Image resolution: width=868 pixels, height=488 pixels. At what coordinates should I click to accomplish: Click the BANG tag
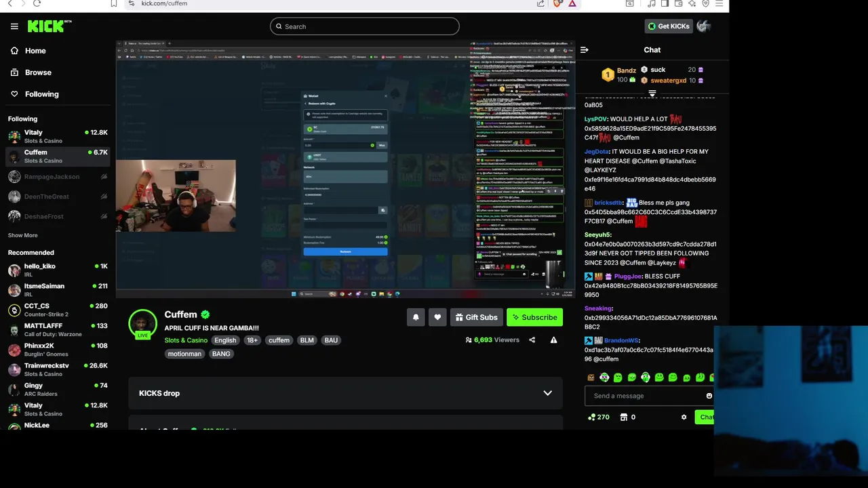pos(221,354)
